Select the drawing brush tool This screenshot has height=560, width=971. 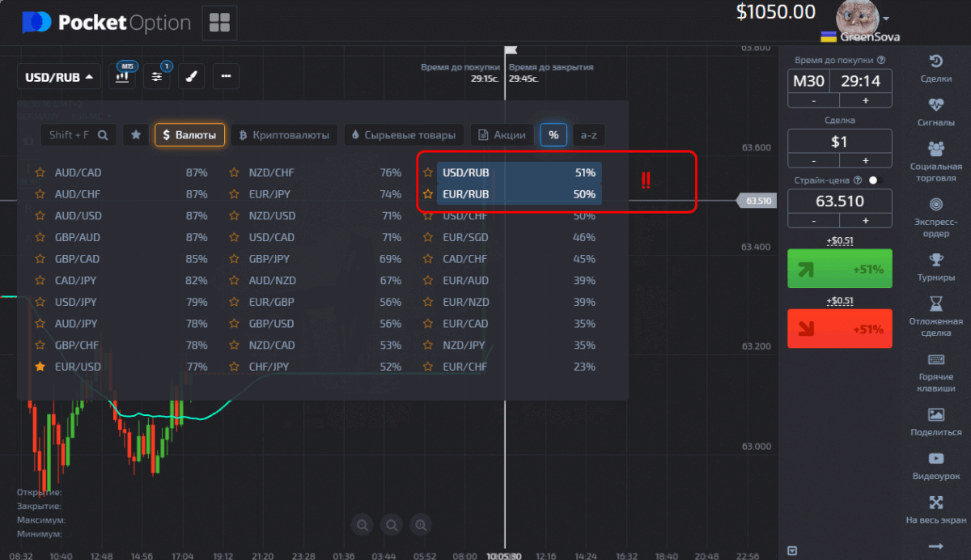[191, 77]
